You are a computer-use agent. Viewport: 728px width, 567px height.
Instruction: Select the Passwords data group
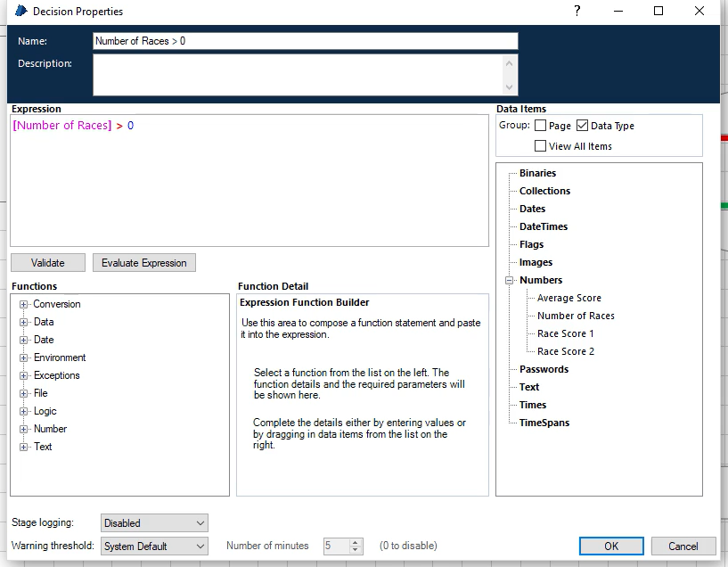[544, 370]
